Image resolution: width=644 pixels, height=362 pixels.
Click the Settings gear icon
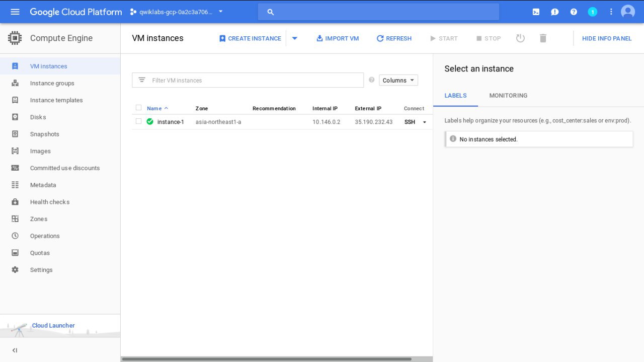[x=15, y=270]
